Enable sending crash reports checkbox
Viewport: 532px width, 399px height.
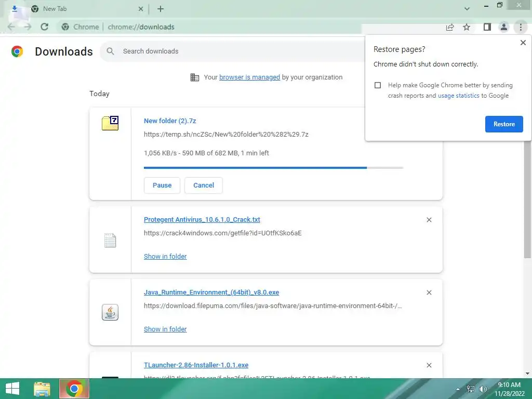[x=378, y=85]
